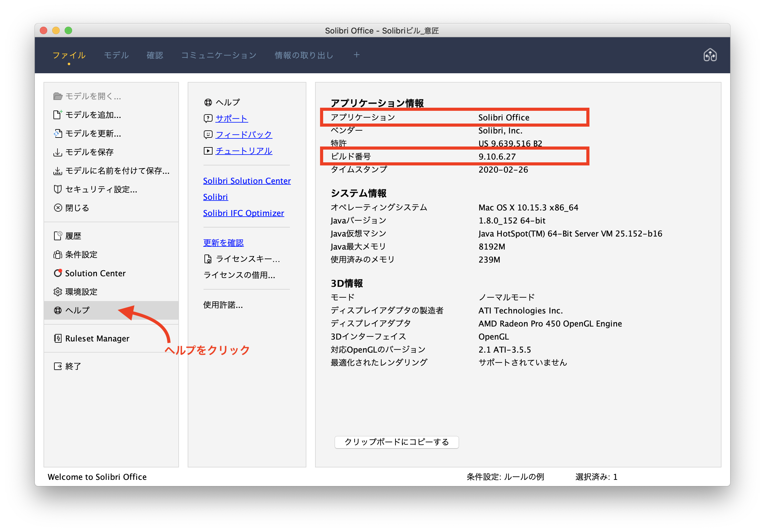Click the セキュリティ設定 shield icon
The height and width of the screenshot is (532, 765).
pos(58,189)
